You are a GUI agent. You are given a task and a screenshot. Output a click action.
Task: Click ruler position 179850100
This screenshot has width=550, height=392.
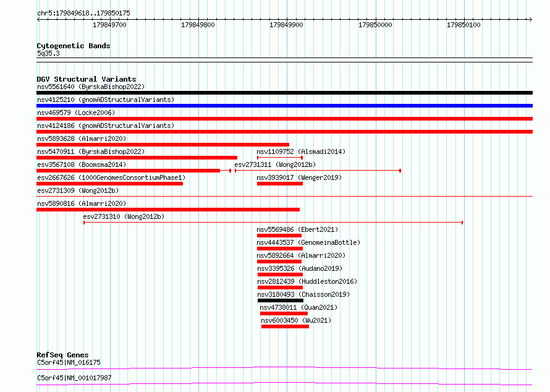tap(463, 25)
